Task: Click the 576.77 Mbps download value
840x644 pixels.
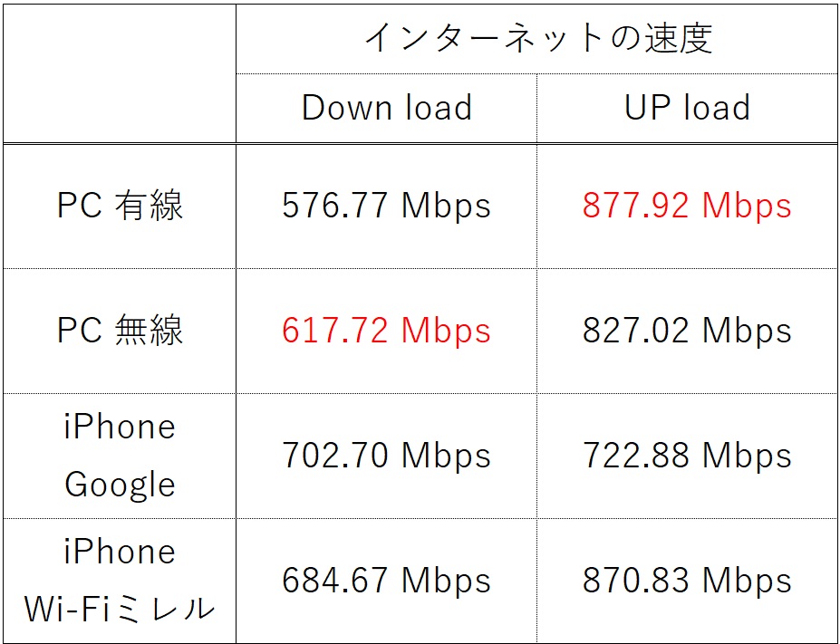Action: [386, 206]
